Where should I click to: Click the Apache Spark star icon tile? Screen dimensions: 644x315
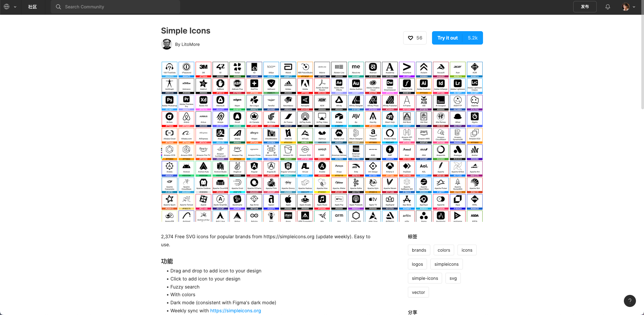(x=169, y=202)
